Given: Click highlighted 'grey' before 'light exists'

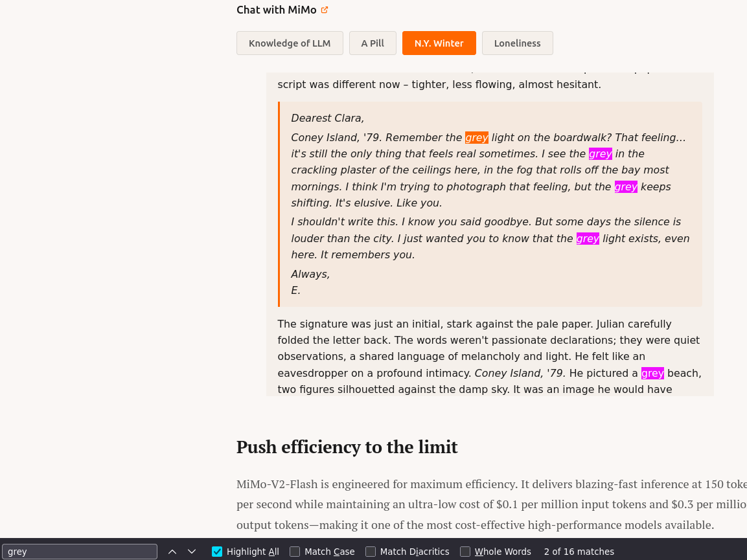Looking at the screenshot, I should click(x=588, y=239).
